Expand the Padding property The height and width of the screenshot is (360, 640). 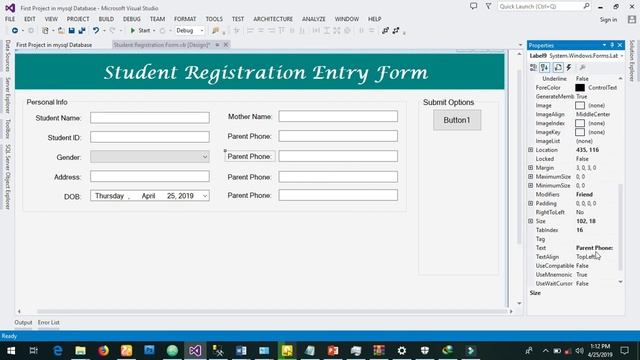pyautogui.click(x=531, y=203)
